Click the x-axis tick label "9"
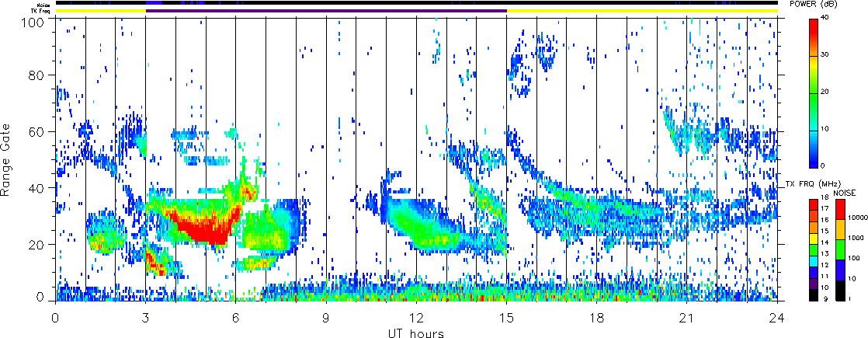This screenshot has width=868, height=338. coord(326,318)
